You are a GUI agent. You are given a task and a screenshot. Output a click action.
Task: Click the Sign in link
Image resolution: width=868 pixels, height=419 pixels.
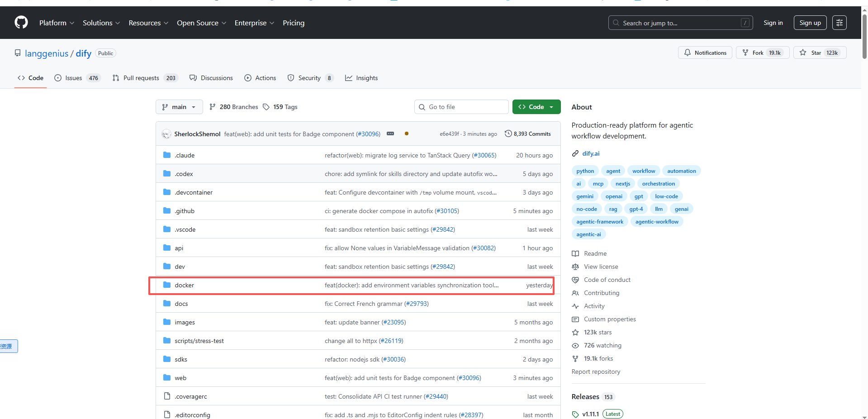pos(773,23)
